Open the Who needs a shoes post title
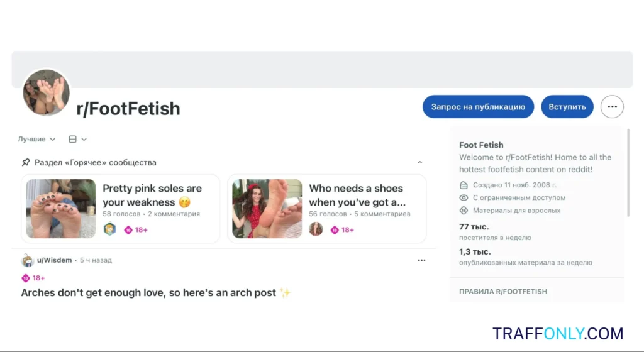 357,195
